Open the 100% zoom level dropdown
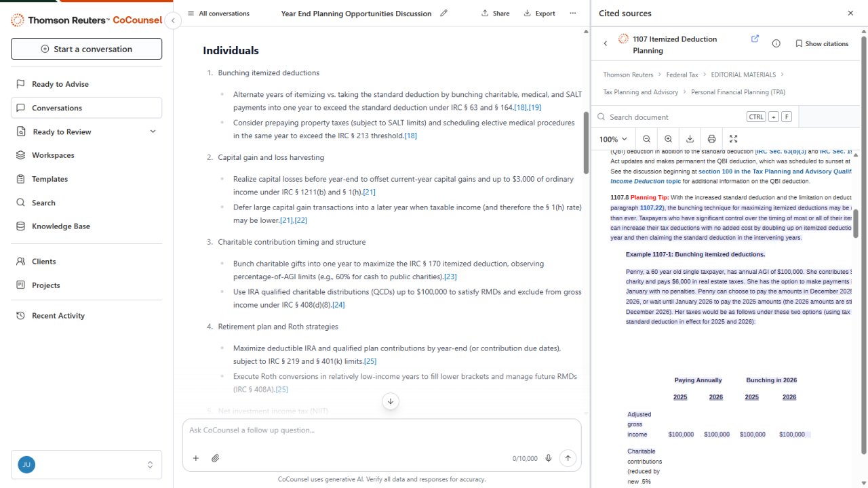The width and height of the screenshot is (868, 488). click(613, 139)
